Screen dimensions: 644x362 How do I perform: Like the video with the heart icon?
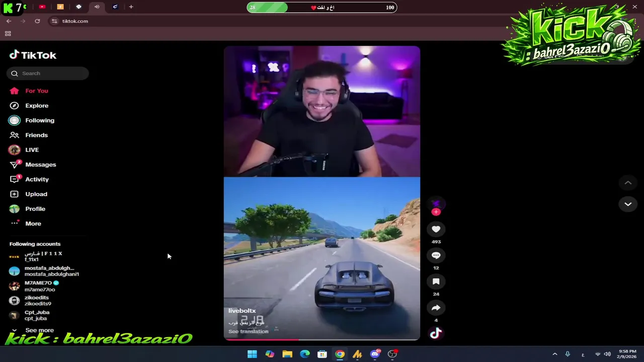436,229
